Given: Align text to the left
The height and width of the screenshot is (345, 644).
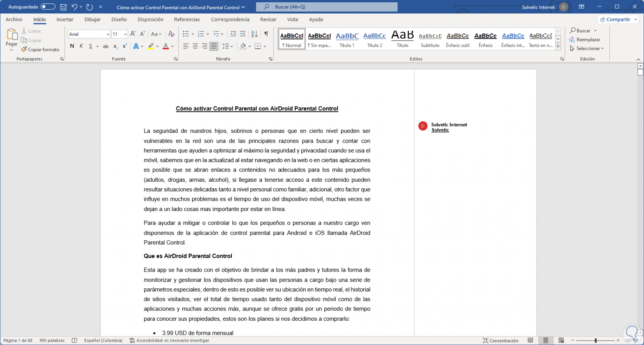Looking at the screenshot, I should pyautogui.click(x=186, y=46).
